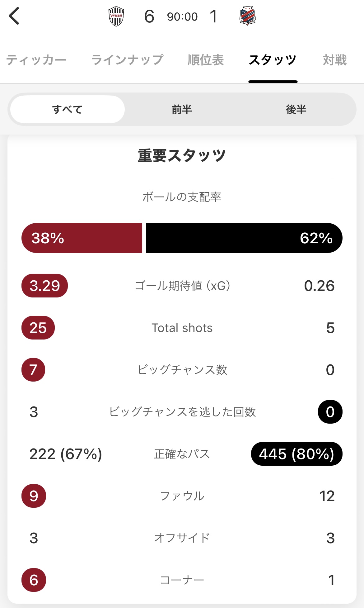This screenshot has width=364, height=608.
Task: Open the Vissel Kobe team crest
Action: [x=116, y=17]
